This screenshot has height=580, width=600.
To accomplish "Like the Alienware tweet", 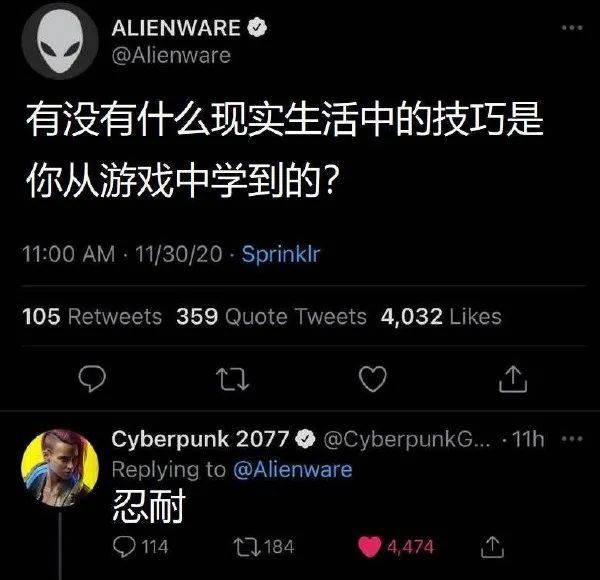I will [373, 379].
